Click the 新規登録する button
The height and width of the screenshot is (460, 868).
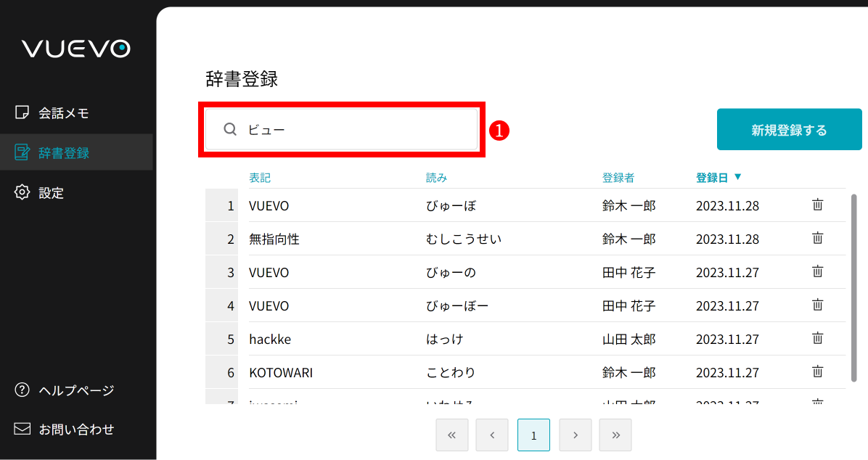pos(789,129)
